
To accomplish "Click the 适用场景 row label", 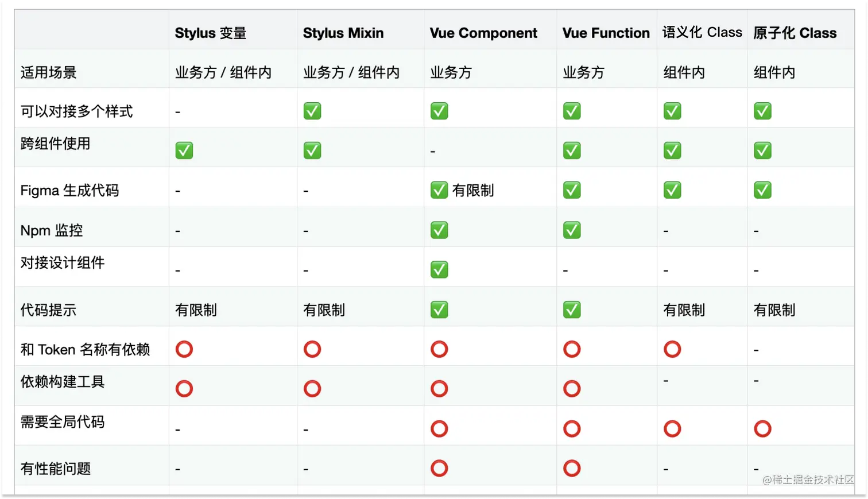I will (x=49, y=72).
